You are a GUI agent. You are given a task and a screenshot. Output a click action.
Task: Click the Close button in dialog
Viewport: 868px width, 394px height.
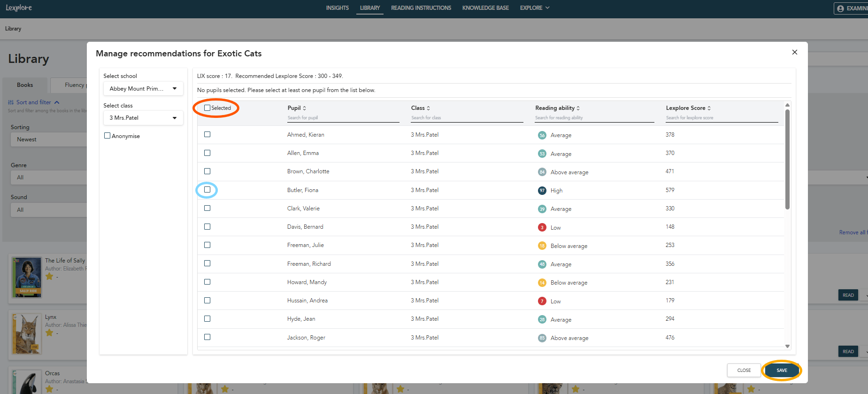(x=744, y=370)
